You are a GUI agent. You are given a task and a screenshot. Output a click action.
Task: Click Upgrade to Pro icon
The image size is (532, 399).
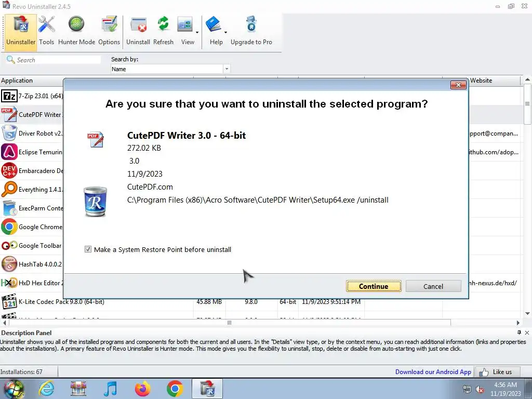(251, 31)
